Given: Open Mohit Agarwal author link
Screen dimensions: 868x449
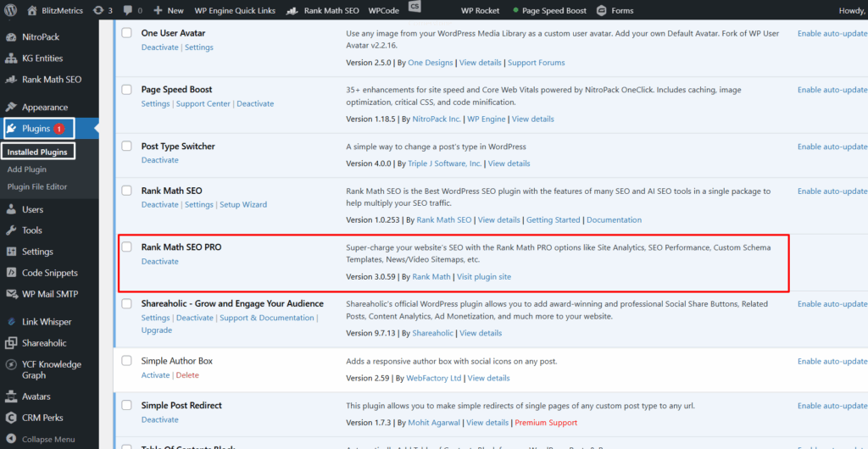Looking at the screenshot, I should tap(434, 423).
